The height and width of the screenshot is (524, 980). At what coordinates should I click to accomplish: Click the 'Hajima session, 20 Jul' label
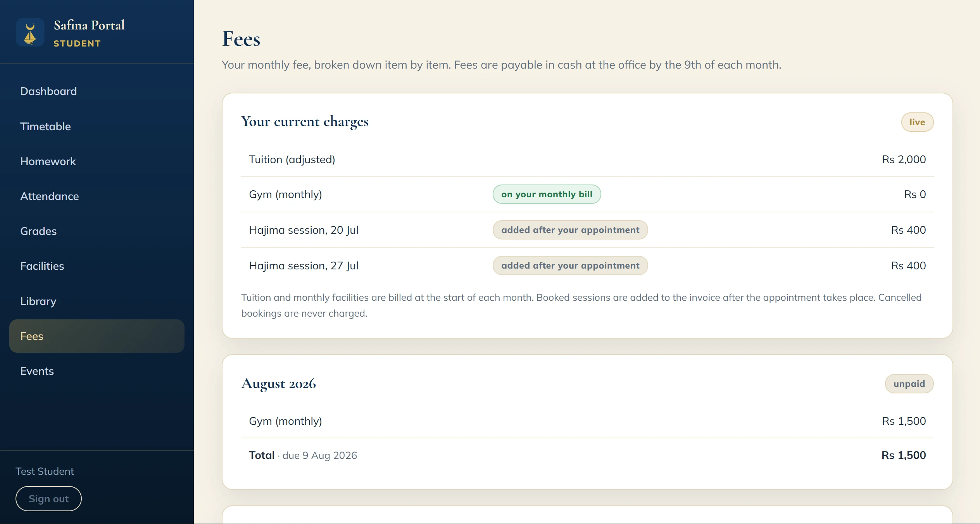click(x=304, y=230)
